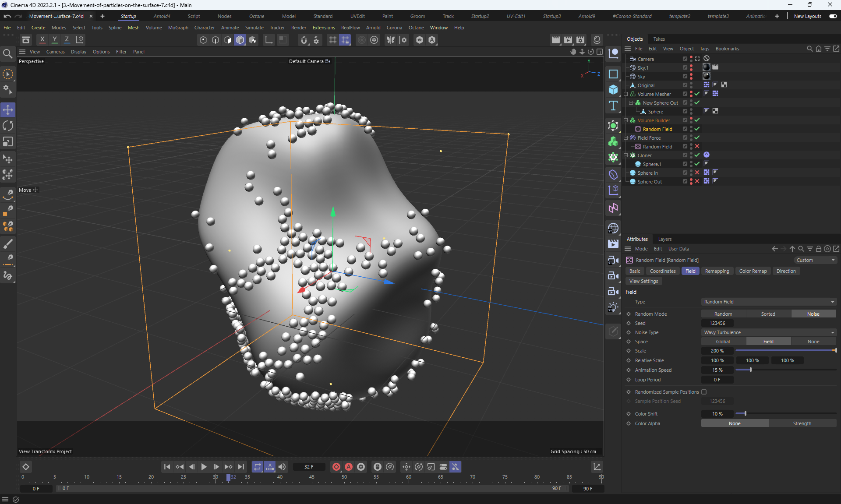The image size is (841, 504).
Task: Open the Field Type dropdown
Action: 768,302
